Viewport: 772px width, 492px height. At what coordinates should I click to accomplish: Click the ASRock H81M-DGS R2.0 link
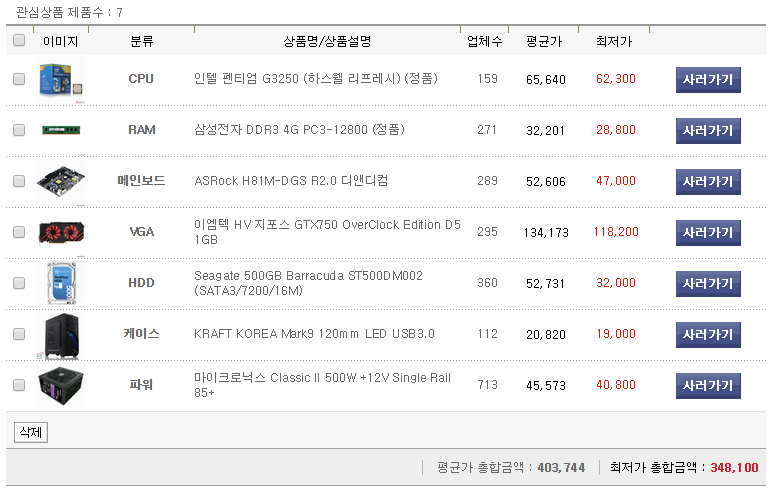point(291,181)
